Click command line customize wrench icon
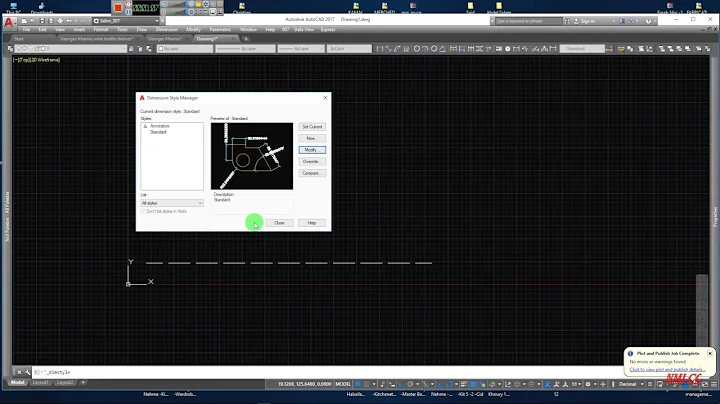This screenshot has height=404, width=720. coord(27,372)
